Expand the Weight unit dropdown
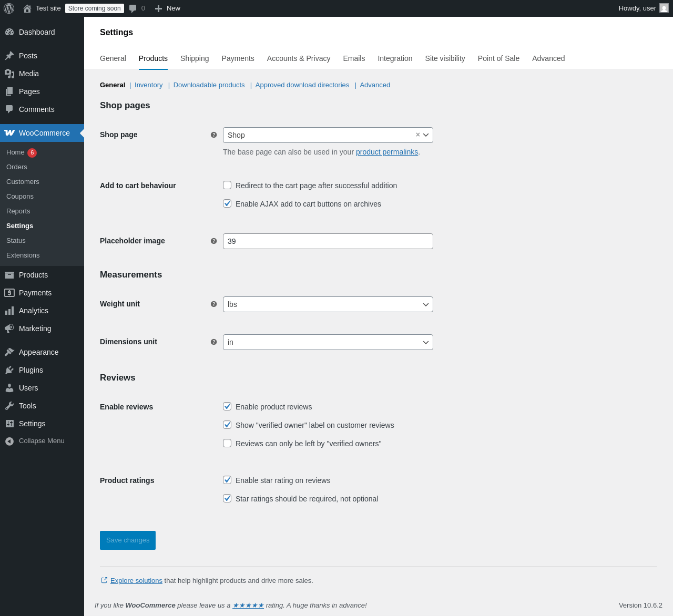The width and height of the screenshot is (673, 616). pos(328,304)
